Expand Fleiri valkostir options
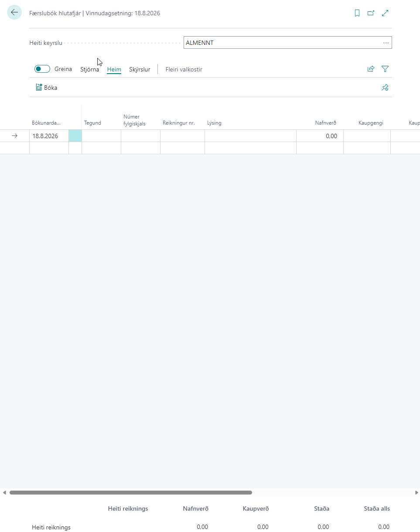The height and width of the screenshot is (532, 420). (x=184, y=69)
